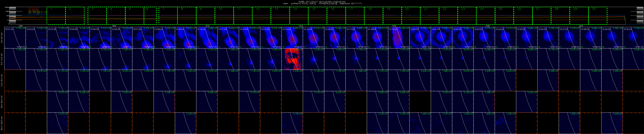Open 3-6 keV image starting 19:25:24
The width and height of the screenshot is (644, 134).
(526, 38)
